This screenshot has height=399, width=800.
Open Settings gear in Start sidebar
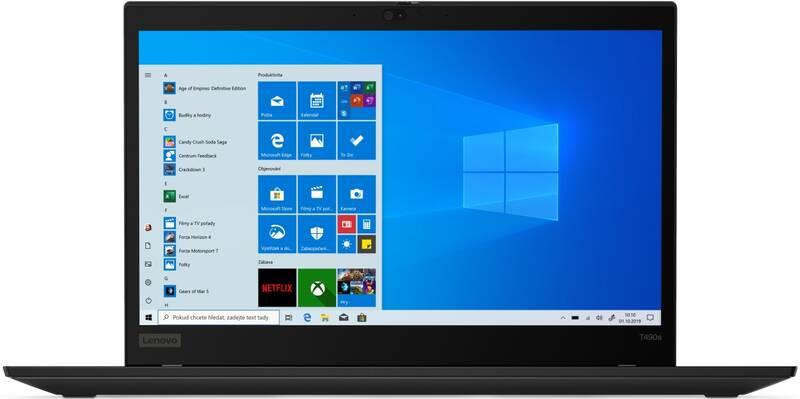tap(148, 282)
